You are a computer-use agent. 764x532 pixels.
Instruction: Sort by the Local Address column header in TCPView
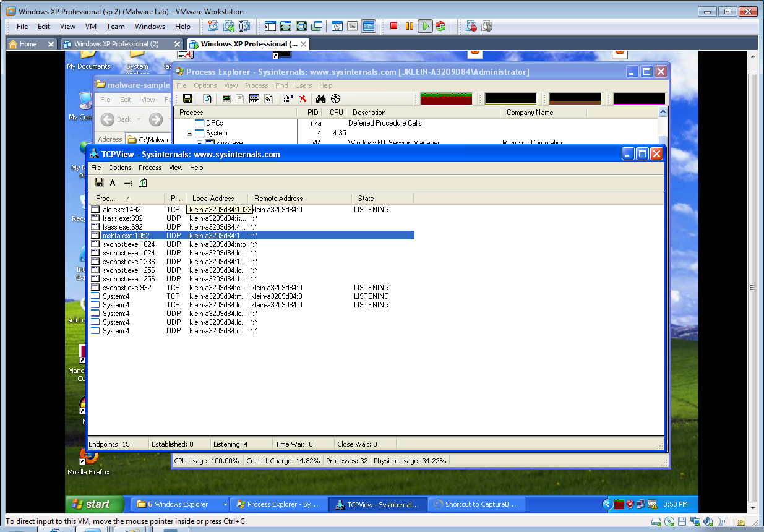pos(217,199)
